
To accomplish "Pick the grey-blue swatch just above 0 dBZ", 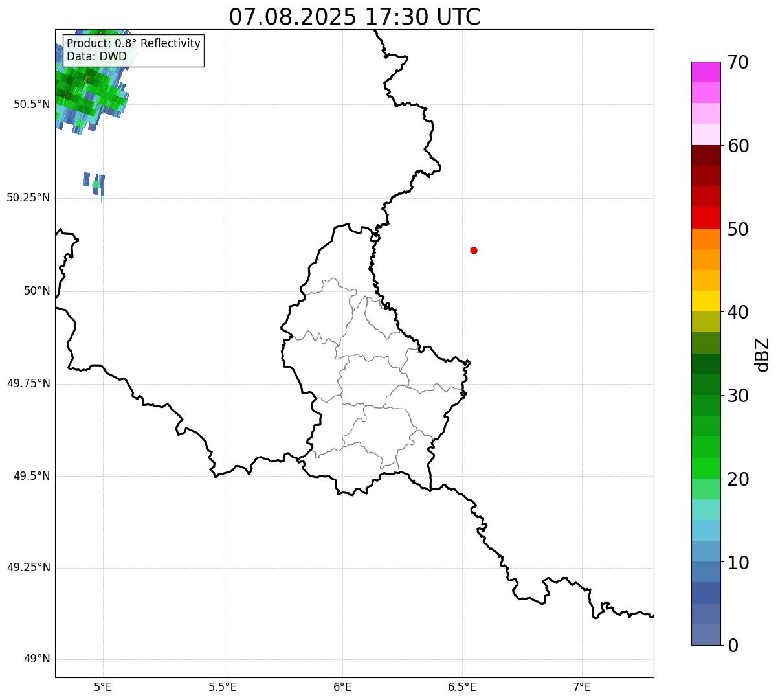I will pos(706,635).
